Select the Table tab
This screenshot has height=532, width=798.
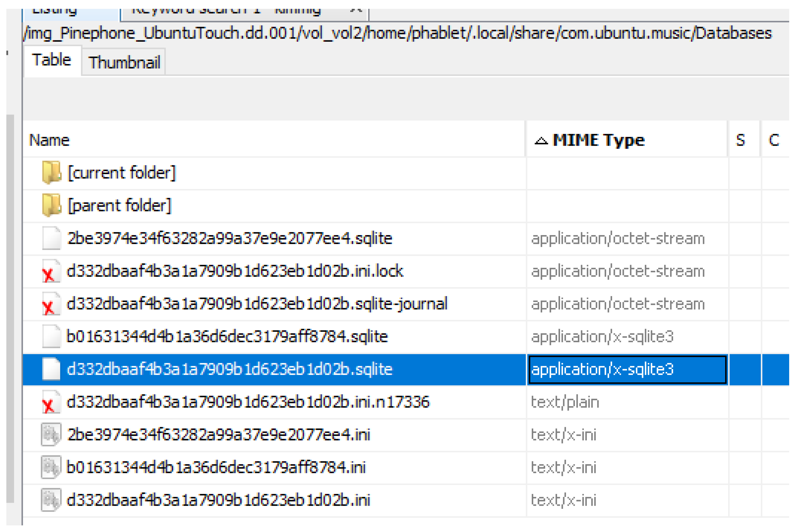pyautogui.click(x=52, y=61)
